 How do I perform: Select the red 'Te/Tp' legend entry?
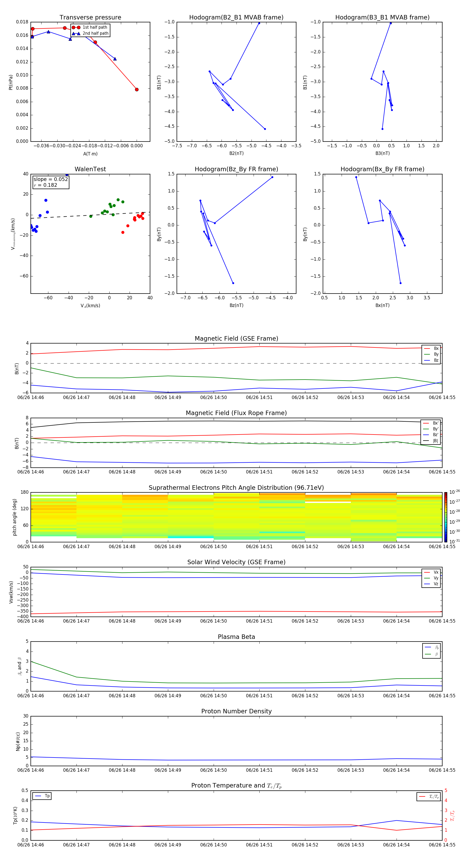click(x=429, y=796)
